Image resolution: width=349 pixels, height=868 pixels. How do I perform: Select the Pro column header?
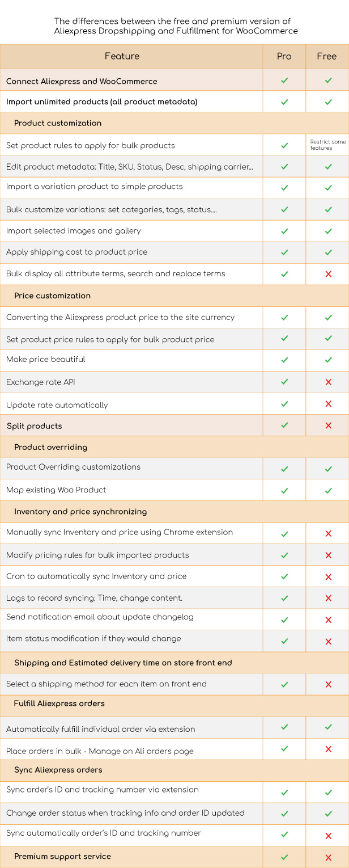284,56
